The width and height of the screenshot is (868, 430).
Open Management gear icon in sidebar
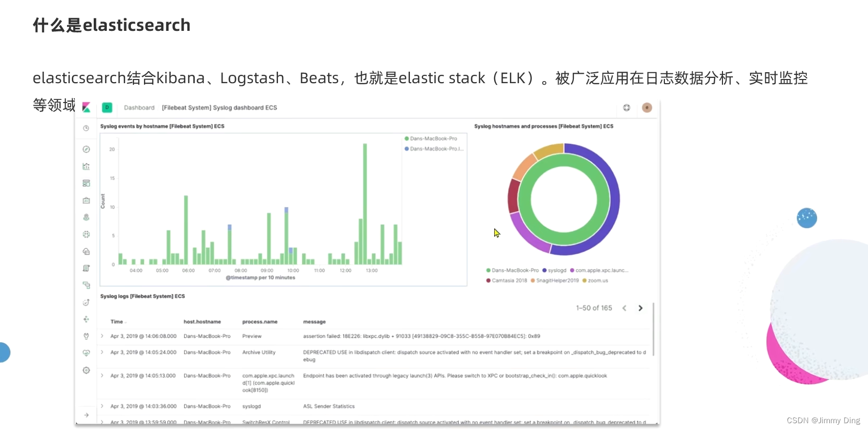[86, 370]
